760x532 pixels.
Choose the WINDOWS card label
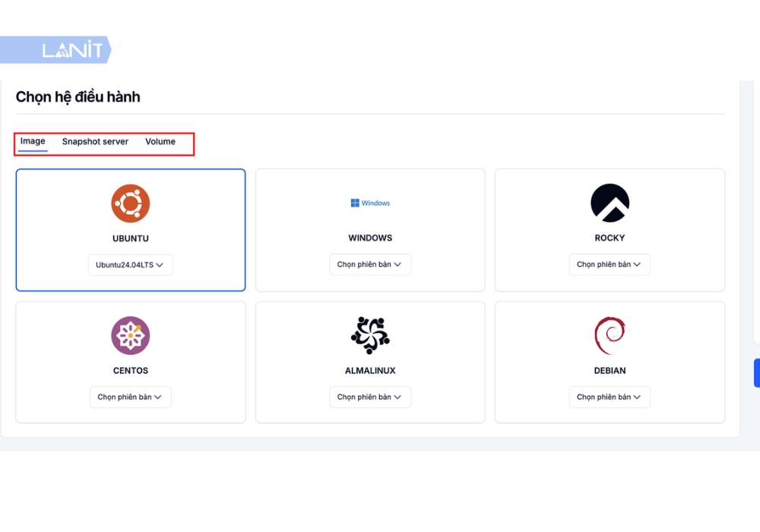[370, 238]
